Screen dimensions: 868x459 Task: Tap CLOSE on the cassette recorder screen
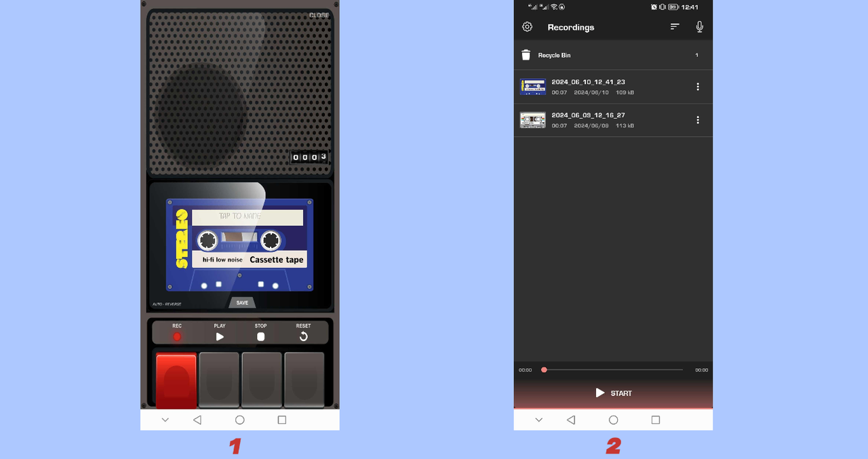[x=319, y=15]
